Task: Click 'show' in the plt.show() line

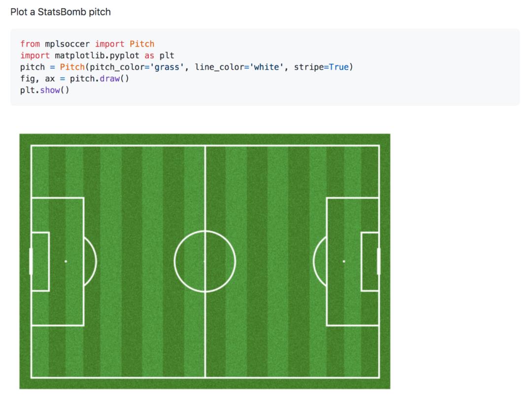Action: (x=50, y=90)
